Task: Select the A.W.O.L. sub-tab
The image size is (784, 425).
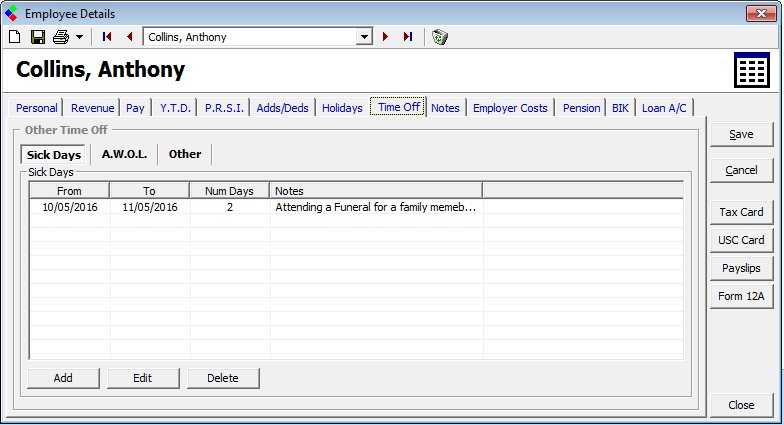Action: coord(124,154)
